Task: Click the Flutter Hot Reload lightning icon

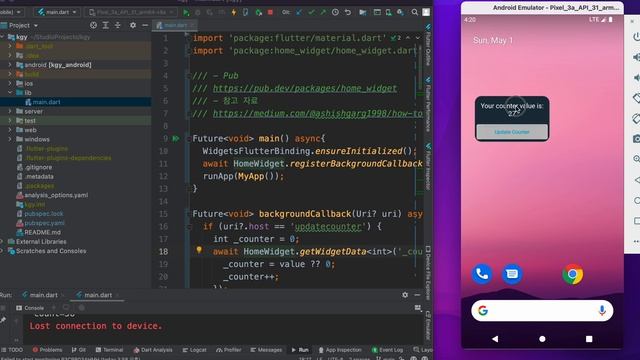Action: click(234, 12)
